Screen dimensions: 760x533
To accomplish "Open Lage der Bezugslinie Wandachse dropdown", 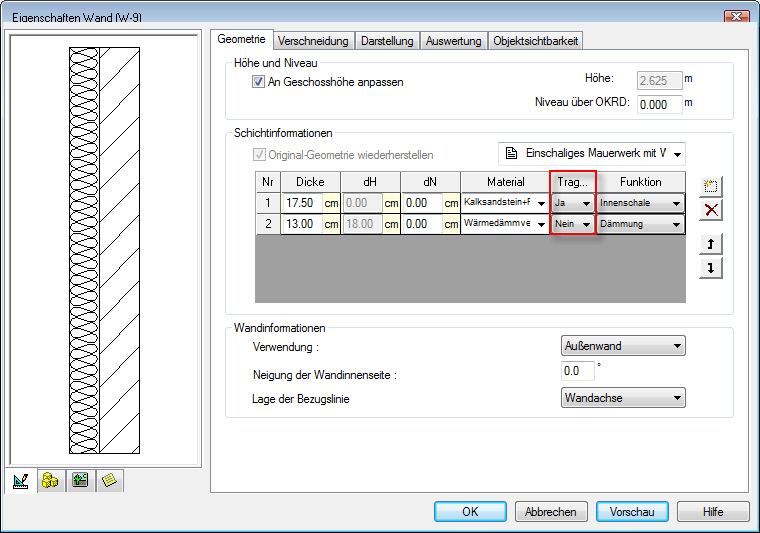I will [623, 398].
